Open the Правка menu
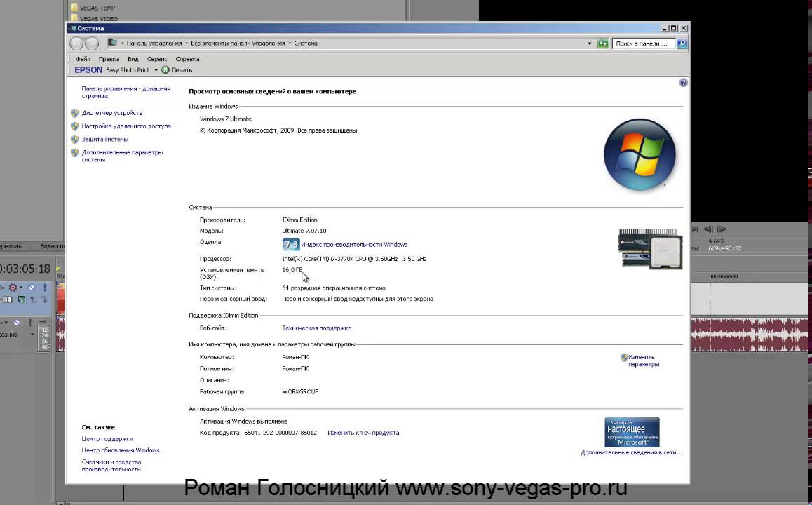The image size is (812, 505). pos(109,59)
